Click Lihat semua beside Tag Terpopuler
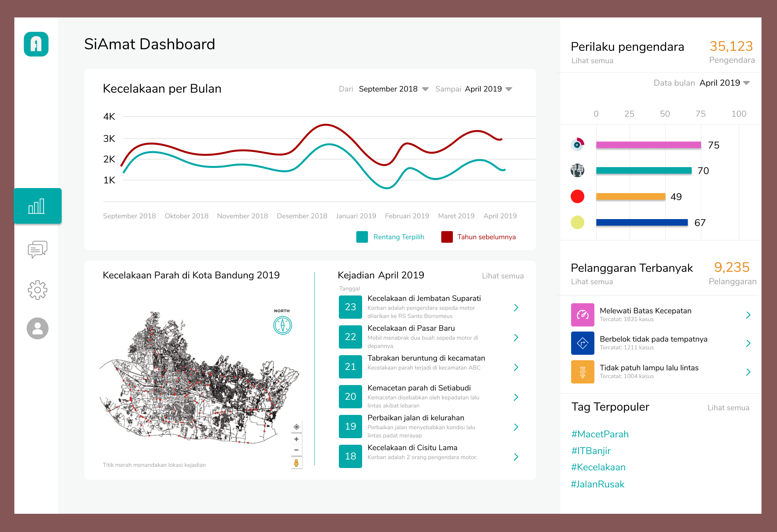The height and width of the screenshot is (532, 777). [x=728, y=408]
